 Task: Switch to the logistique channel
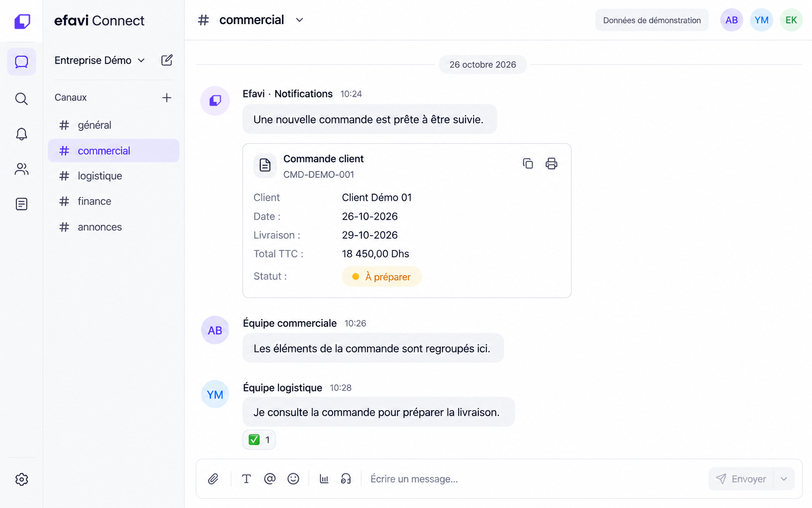pyautogui.click(x=114, y=176)
